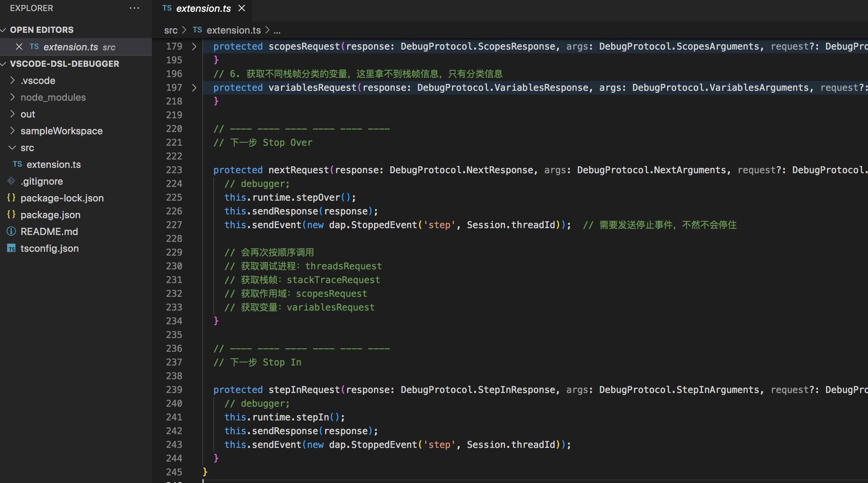Screen dimensions: 868x483
Task: Expand the sampleWorkspace folder
Action: pyautogui.click(x=61, y=131)
